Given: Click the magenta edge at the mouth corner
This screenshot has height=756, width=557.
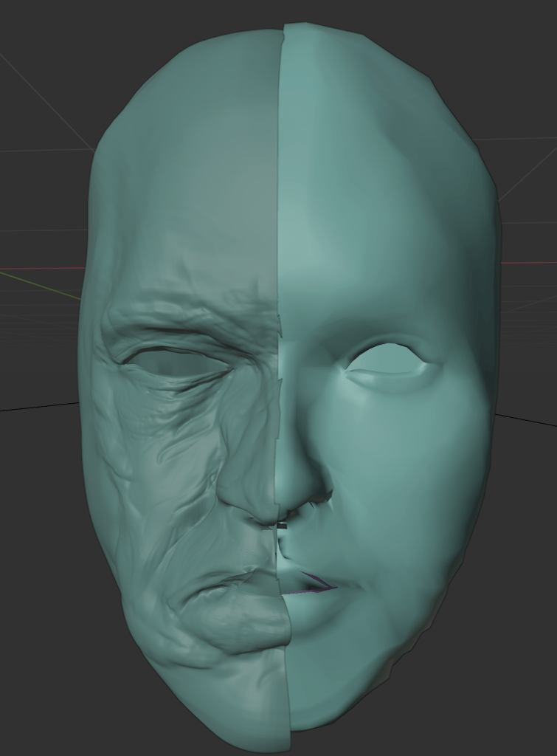Looking at the screenshot, I should coord(319,583).
